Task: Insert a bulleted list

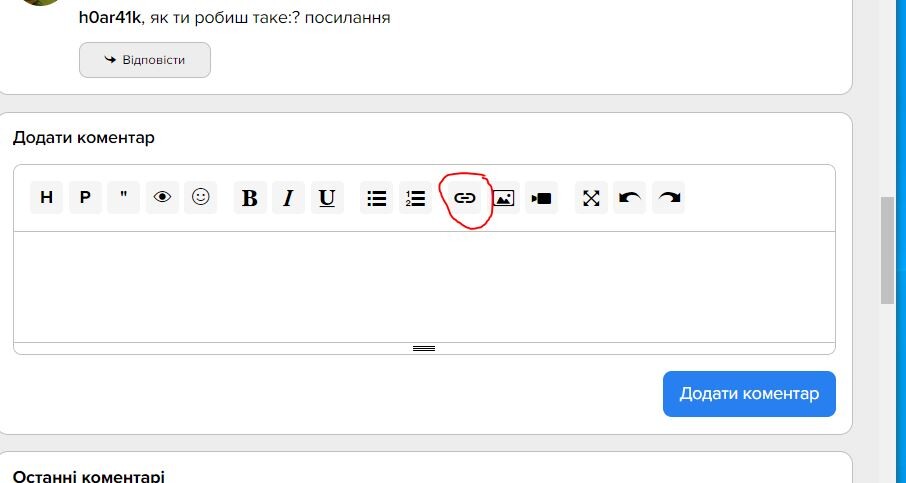Action: pos(377,198)
